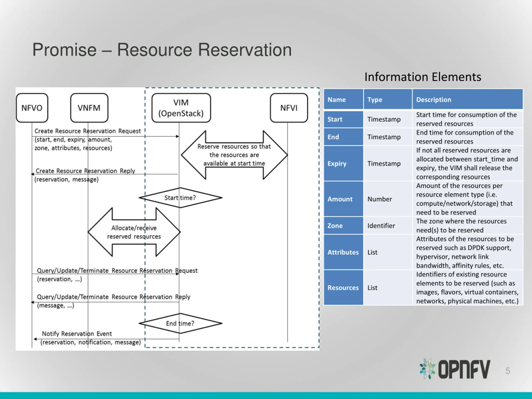Click the VIM (OpenStack) box
This screenshot has height=399, width=532.
click(181, 108)
